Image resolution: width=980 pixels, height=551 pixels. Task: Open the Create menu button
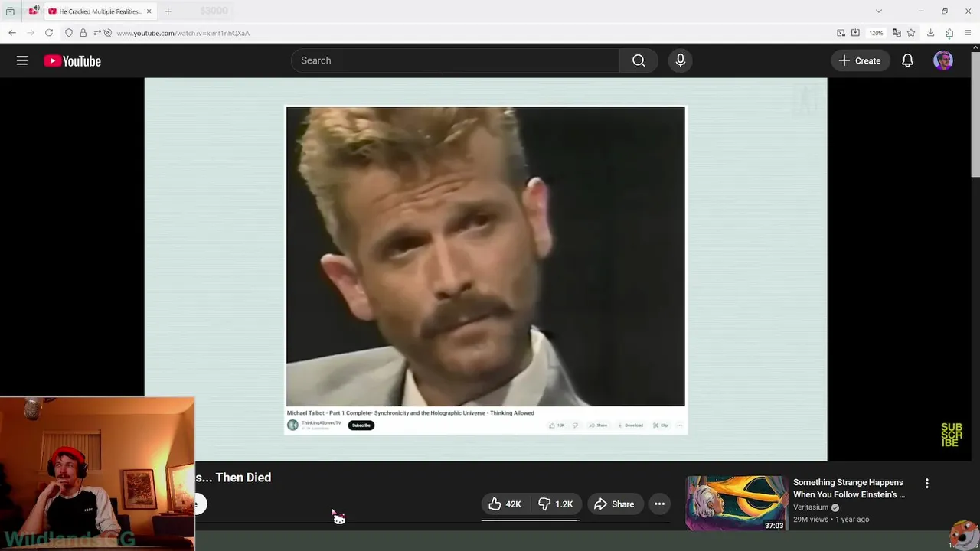(860, 60)
